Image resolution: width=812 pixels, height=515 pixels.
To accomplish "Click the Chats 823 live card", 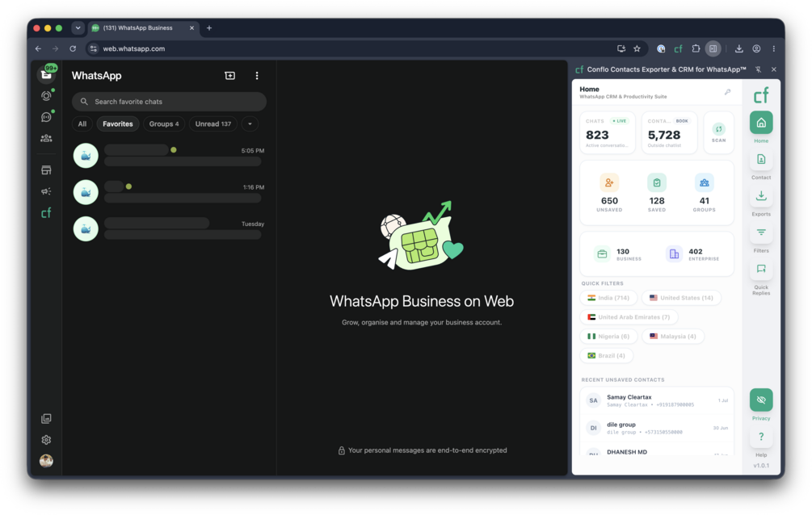I will (x=608, y=132).
